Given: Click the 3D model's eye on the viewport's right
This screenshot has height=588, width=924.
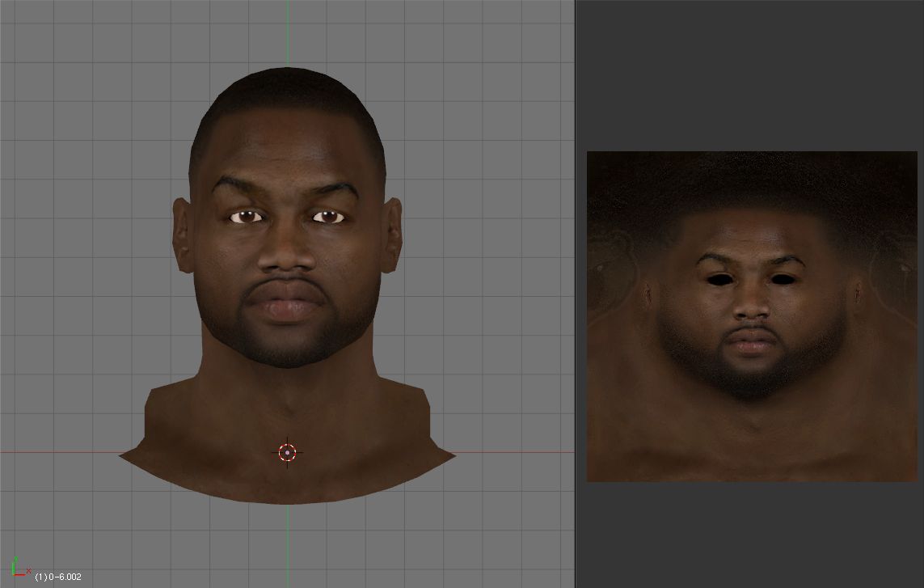Looking at the screenshot, I should [327, 216].
